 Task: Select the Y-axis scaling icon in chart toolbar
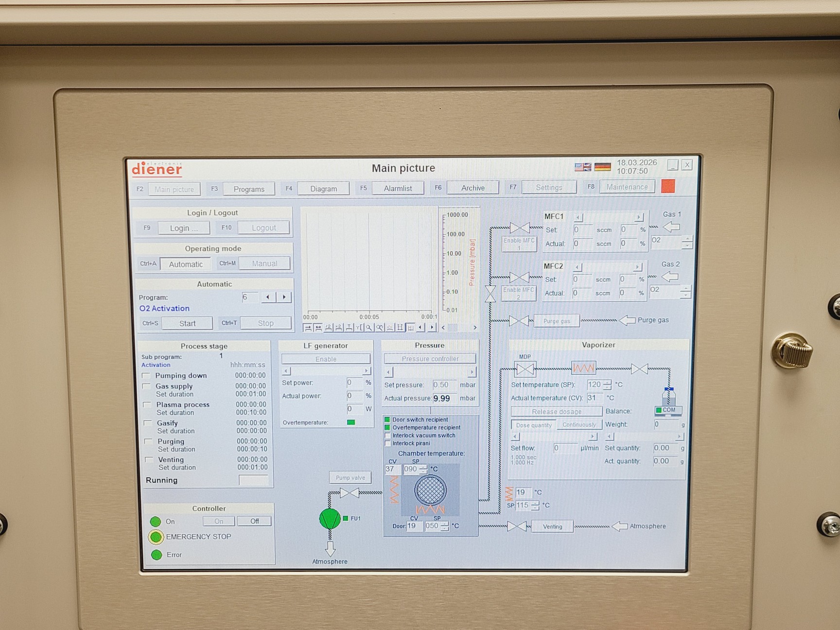point(360,328)
